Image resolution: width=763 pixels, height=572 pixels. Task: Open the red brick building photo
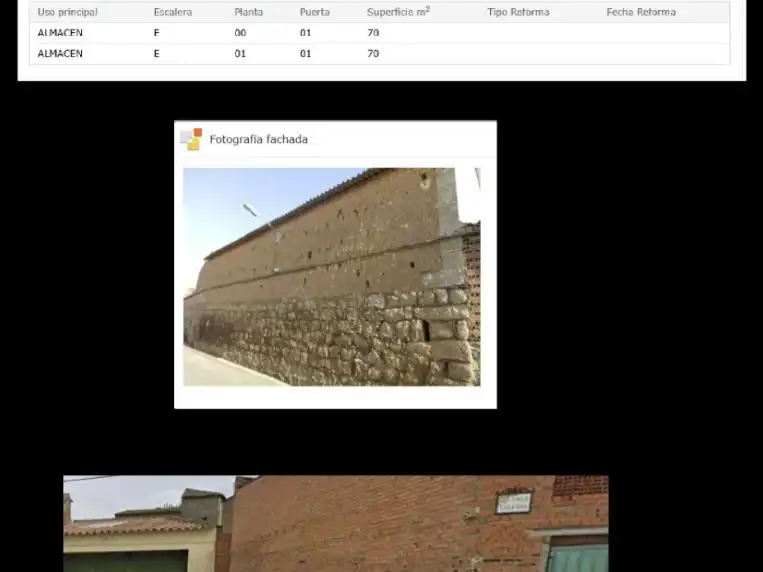[x=336, y=523]
